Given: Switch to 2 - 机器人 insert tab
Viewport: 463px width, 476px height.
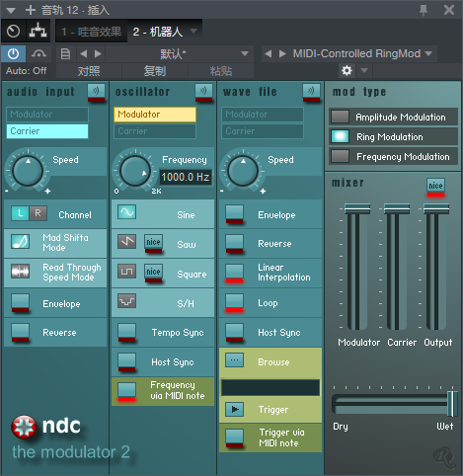Looking at the screenshot, I should tap(158, 32).
